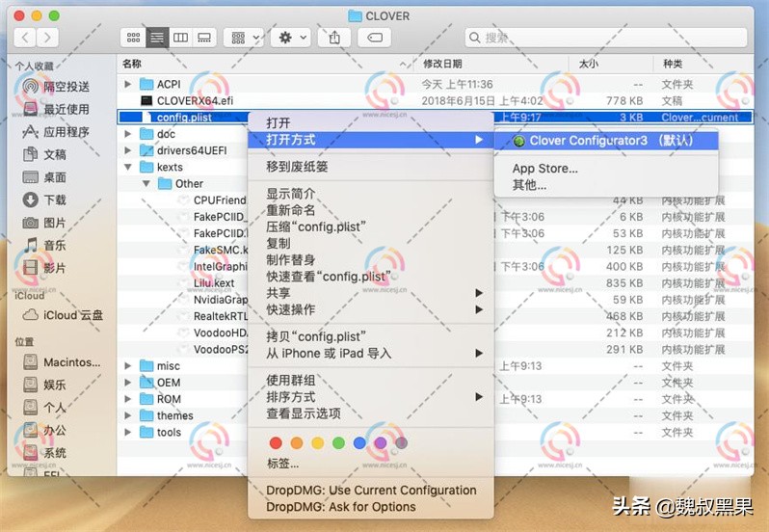Screen dimensions: 769x532
Task: Choose 重新命名 in the context menu
Action: pos(371,210)
